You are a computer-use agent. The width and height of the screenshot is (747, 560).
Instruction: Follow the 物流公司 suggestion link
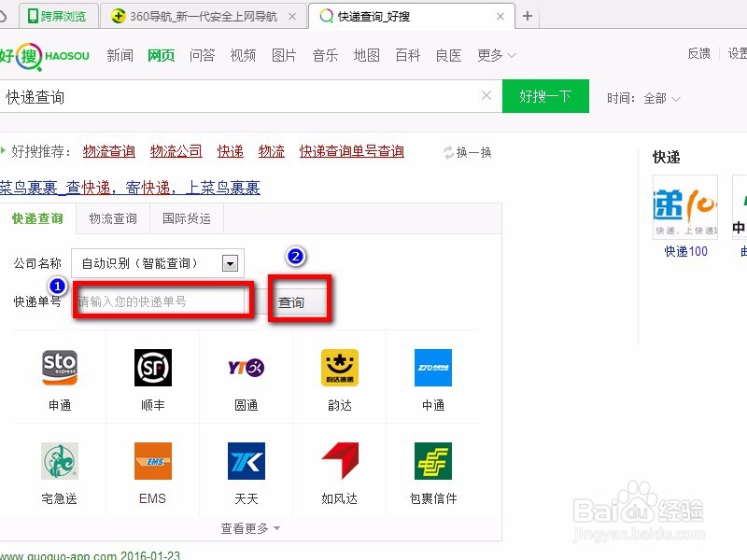(x=176, y=151)
